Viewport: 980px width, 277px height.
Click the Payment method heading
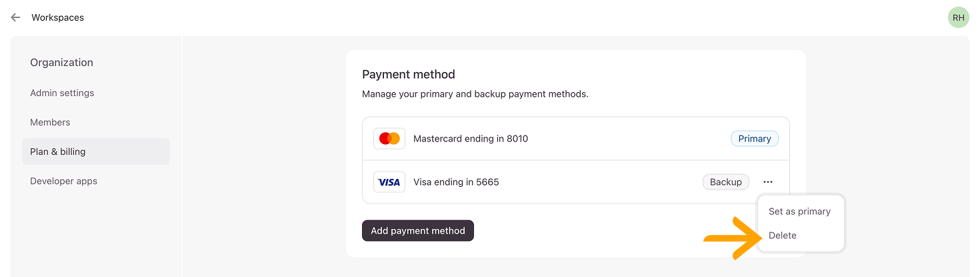pos(408,74)
